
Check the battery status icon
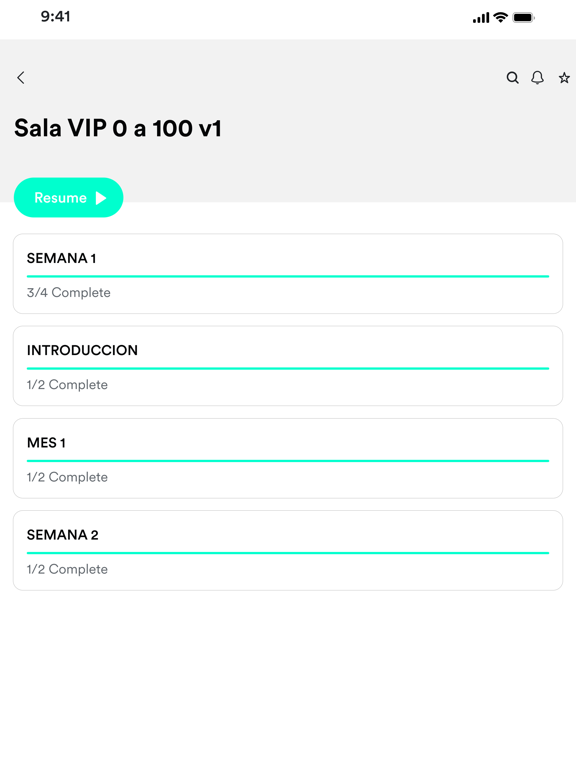[524, 18]
